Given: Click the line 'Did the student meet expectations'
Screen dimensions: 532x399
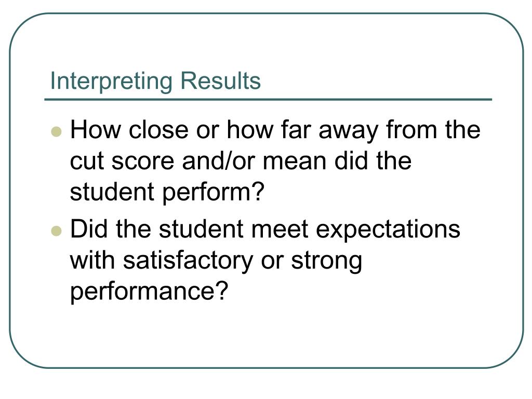Looking at the screenshot, I should (x=265, y=230).
